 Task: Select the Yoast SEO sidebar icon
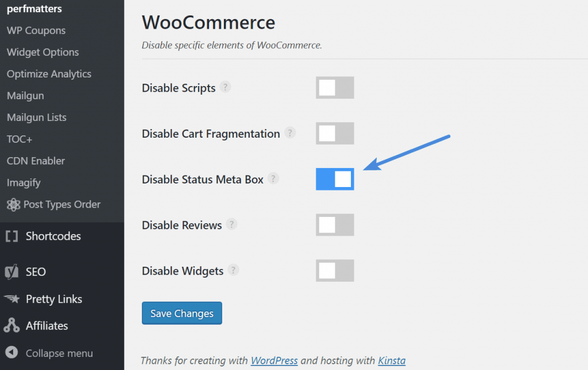[11, 271]
